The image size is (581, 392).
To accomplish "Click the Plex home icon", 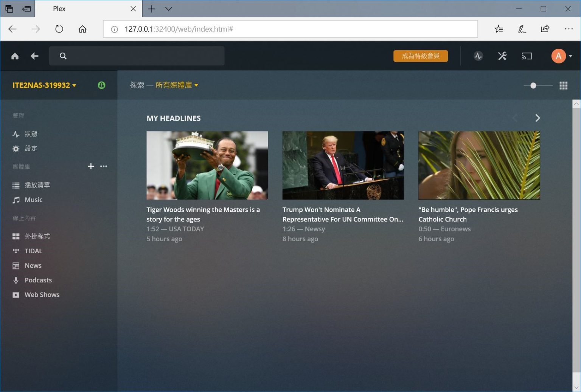I will pos(15,56).
